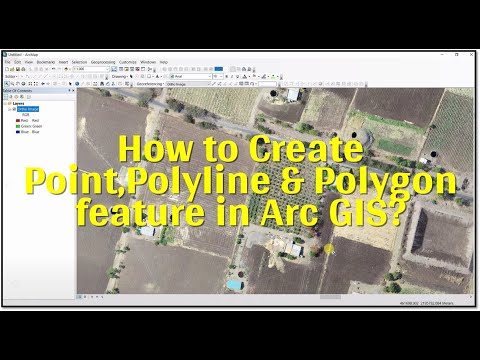
Task: Switch to Layout View button at map bottom
Action: (85, 297)
